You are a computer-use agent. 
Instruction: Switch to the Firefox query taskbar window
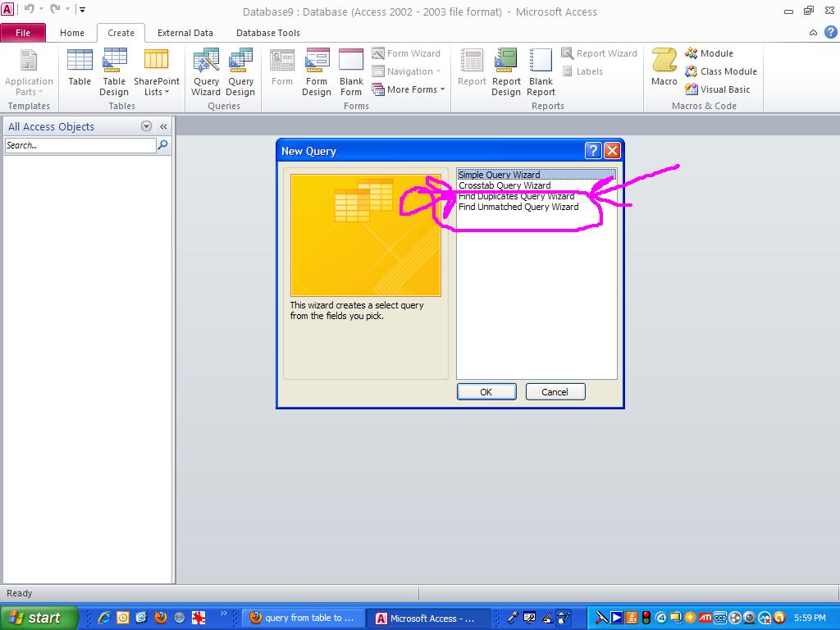[303, 618]
